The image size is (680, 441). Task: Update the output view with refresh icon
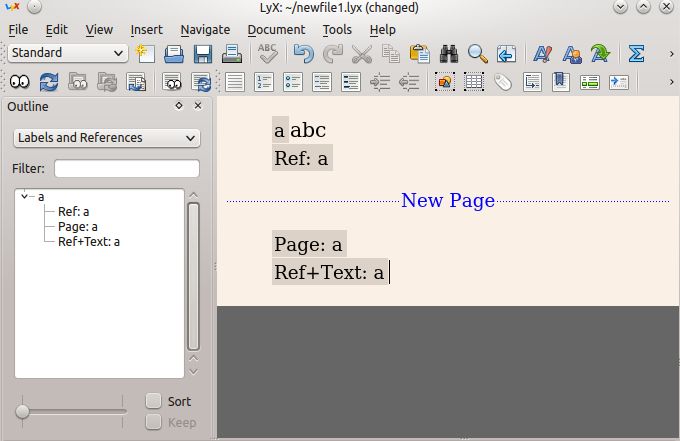point(49,82)
